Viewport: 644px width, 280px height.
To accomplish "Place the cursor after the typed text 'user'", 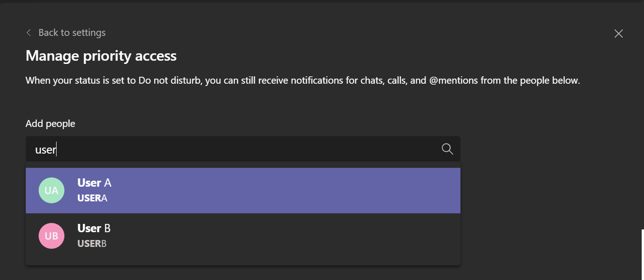I will coord(56,149).
